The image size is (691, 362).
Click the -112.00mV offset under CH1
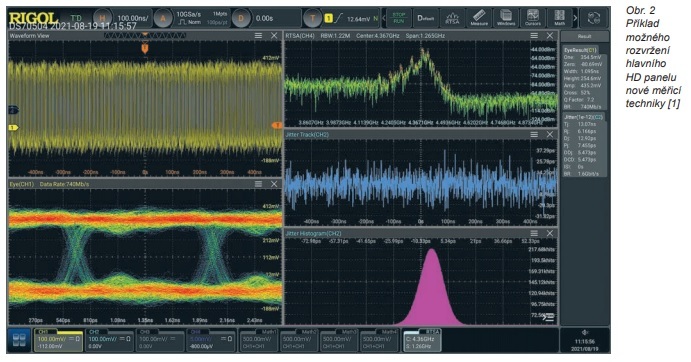coord(50,346)
